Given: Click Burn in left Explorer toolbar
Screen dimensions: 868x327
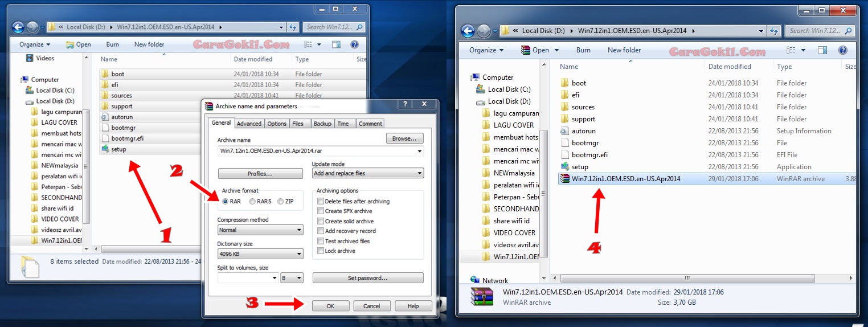Looking at the screenshot, I should click(113, 44).
